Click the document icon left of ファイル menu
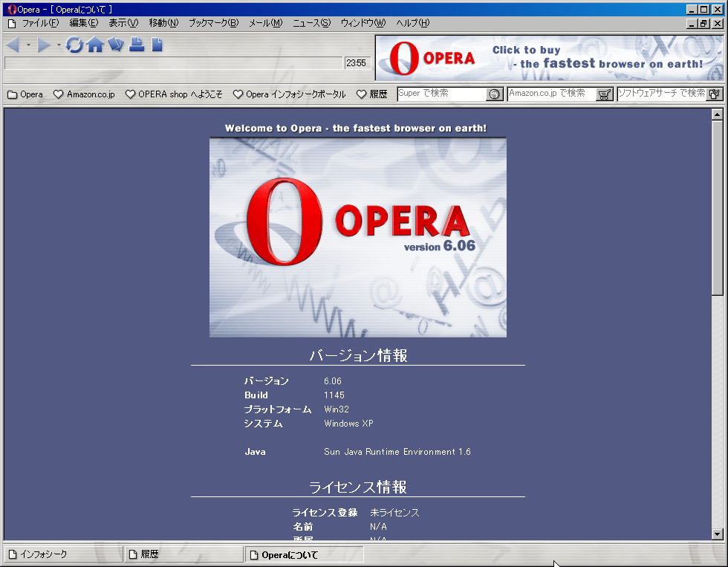Image resolution: width=728 pixels, height=567 pixels. pos(13,23)
